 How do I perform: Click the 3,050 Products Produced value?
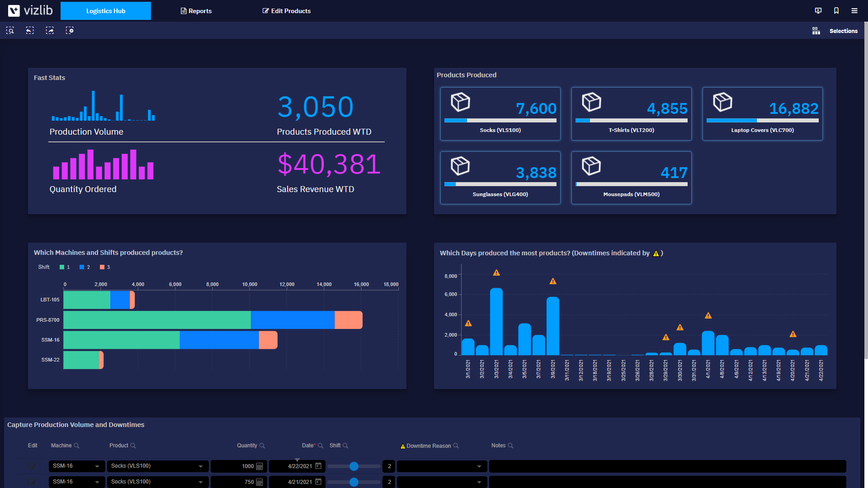316,107
